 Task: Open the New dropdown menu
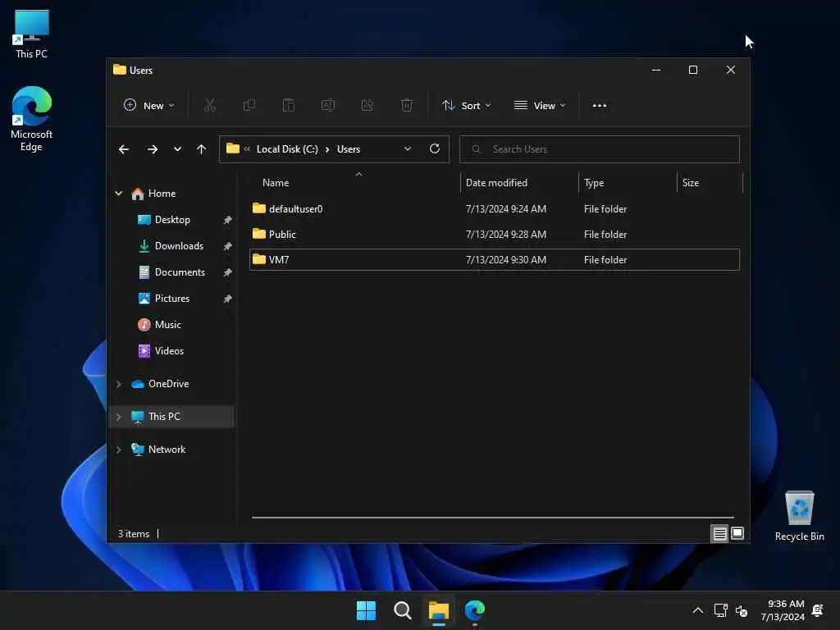149,106
